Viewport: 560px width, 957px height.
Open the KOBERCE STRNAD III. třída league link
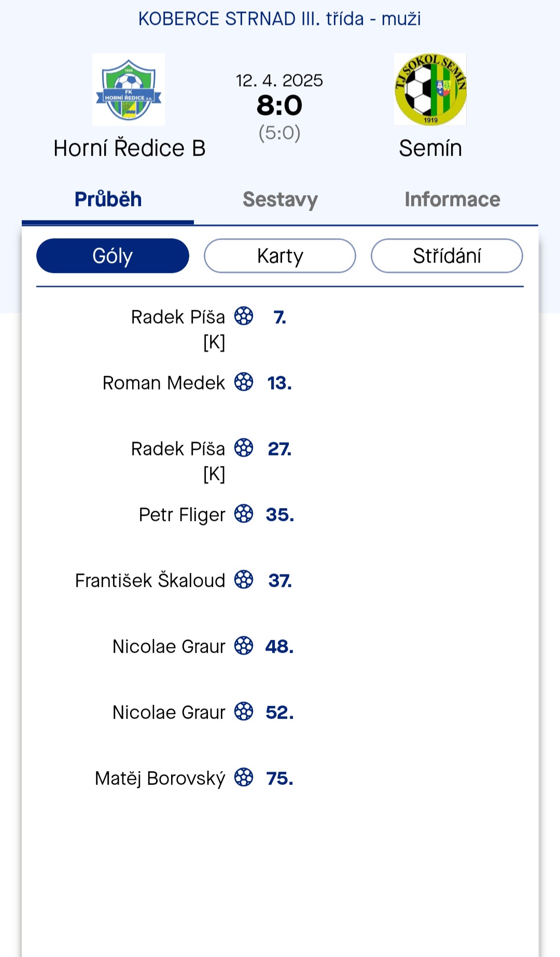pyautogui.click(x=279, y=19)
